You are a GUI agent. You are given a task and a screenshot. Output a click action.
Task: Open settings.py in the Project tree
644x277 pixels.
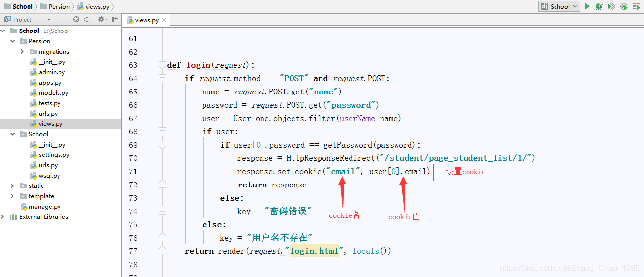tap(54, 154)
